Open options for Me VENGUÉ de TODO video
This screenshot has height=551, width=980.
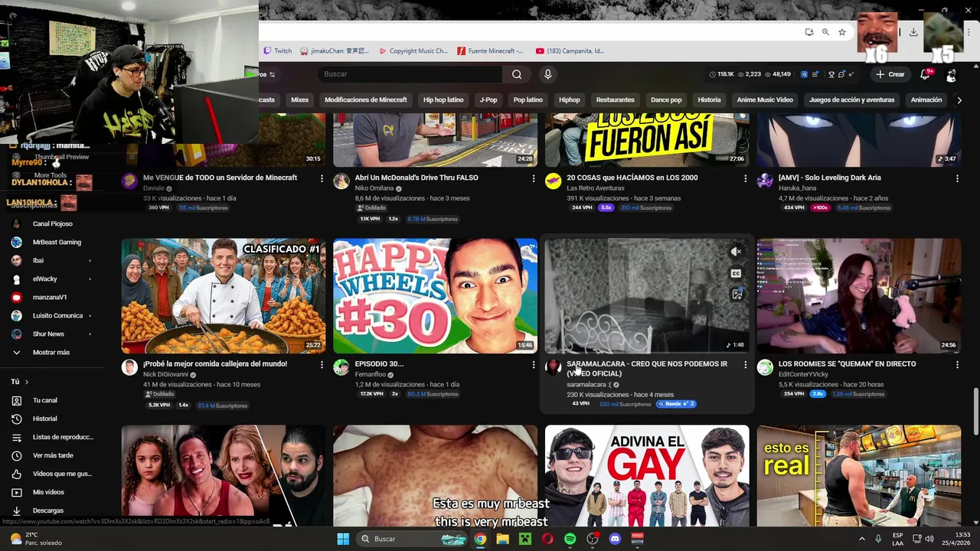322,178
